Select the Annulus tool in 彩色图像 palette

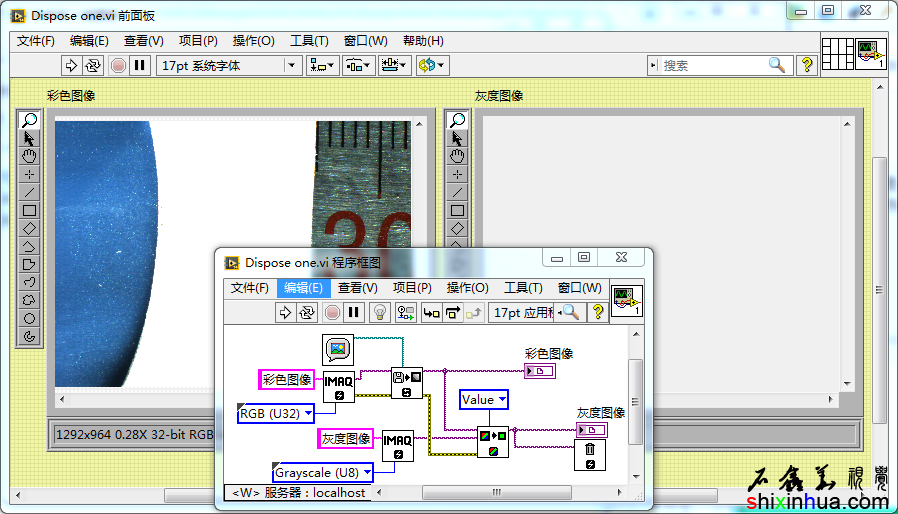tap(29, 336)
